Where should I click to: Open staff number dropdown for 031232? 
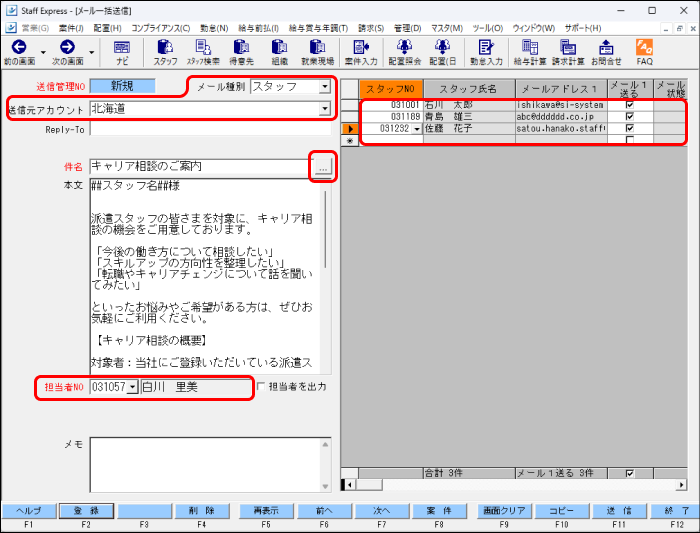[417, 129]
